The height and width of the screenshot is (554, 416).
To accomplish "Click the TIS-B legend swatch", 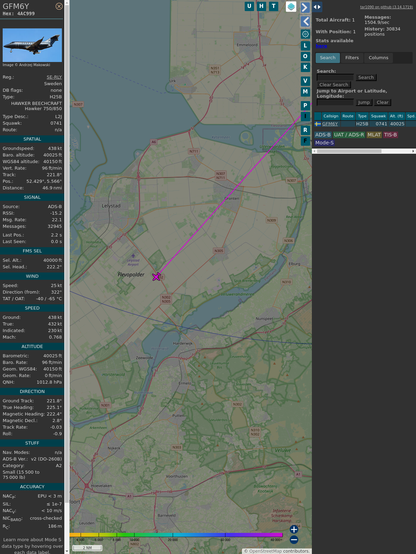I will click(x=391, y=135).
